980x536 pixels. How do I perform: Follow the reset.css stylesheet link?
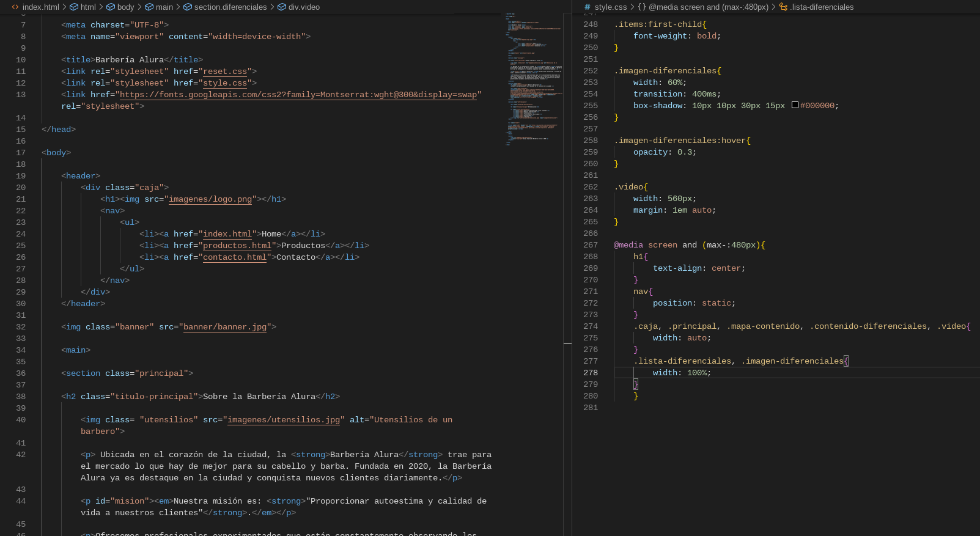pos(225,72)
